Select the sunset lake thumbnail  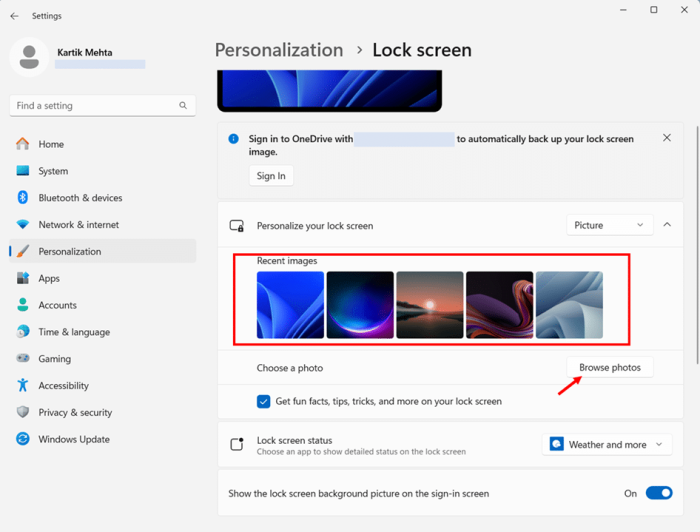(429, 305)
